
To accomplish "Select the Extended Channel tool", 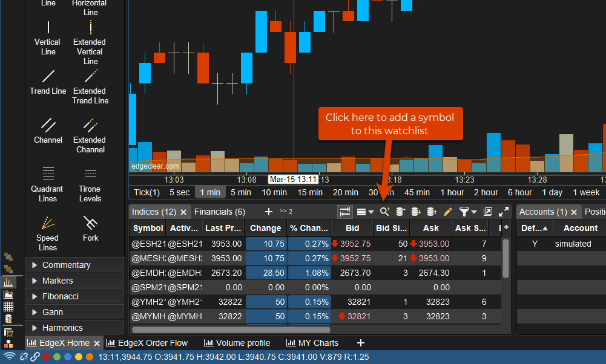I will tap(90, 136).
